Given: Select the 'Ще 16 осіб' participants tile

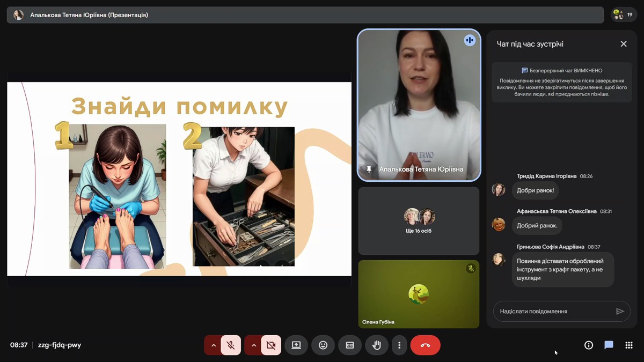Looking at the screenshot, I should (419, 221).
